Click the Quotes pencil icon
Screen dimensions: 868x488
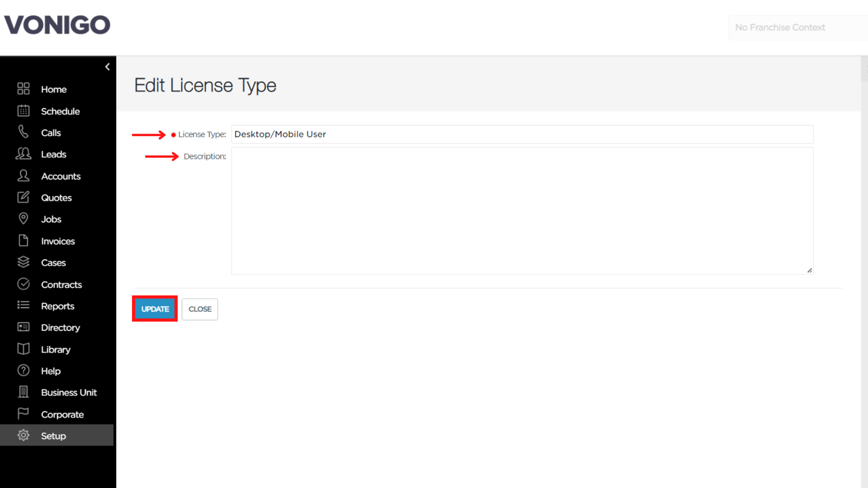coord(24,198)
